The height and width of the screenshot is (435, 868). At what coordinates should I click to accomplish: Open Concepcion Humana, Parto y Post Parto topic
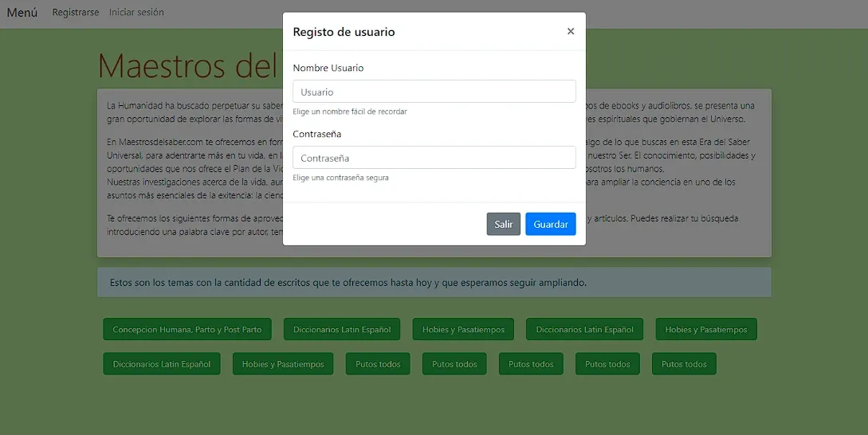187,330
